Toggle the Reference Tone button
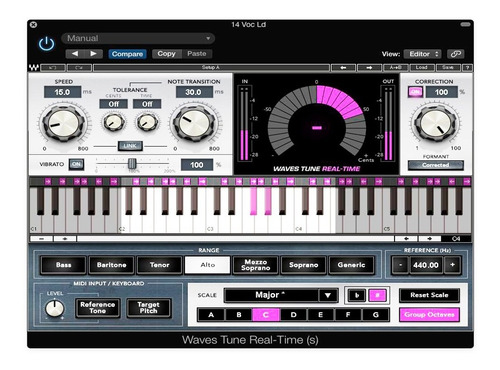This screenshot has width=500, height=370. pyautogui.click(x=98, y=308)
